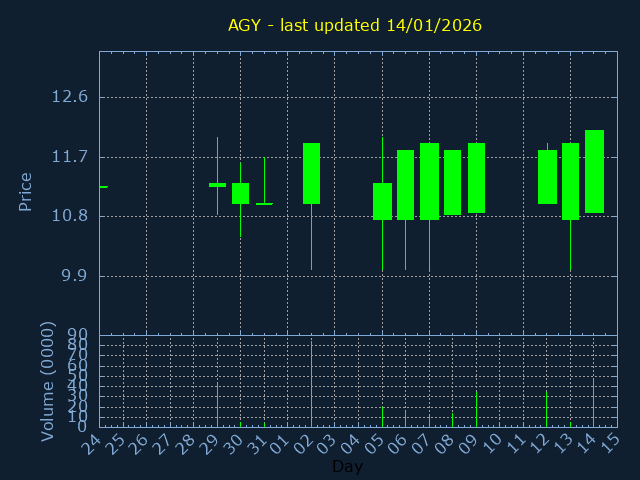Screen dimensions: 640x480
Task: Select the day 09 candlestick
Action: [x=476, y=178]
